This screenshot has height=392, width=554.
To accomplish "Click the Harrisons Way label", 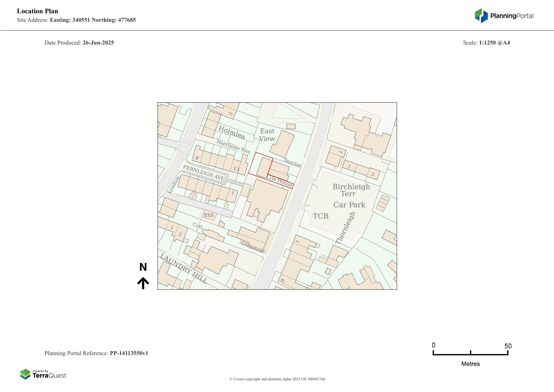I will (x=233, y=147).
